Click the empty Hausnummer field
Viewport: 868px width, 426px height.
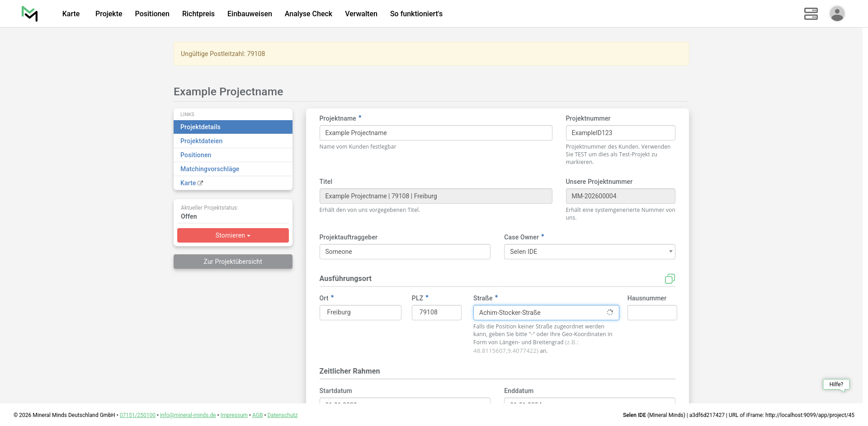click(x=652, y=313)
